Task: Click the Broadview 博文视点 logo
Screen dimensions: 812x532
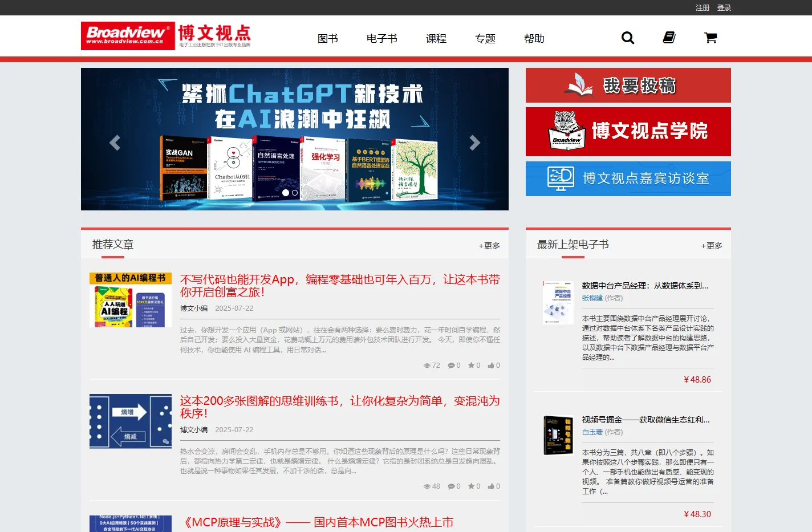Action: tap(166, 36)
